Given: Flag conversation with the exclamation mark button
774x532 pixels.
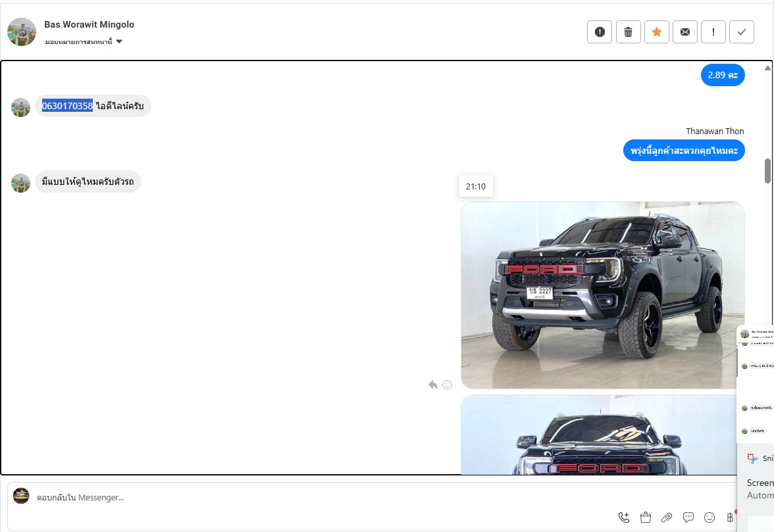Looking at the screenshot, I should [713, 32].
